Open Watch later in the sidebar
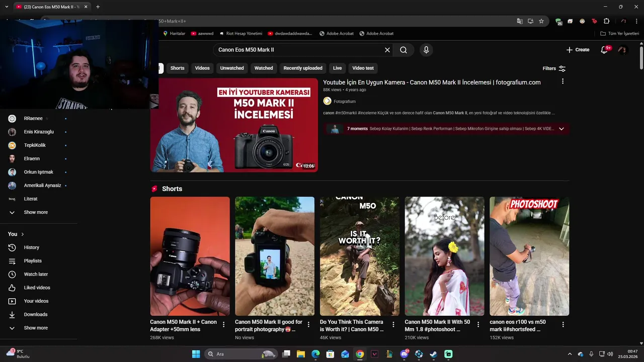Screen dimensions: 644x362 pos(36,275)
